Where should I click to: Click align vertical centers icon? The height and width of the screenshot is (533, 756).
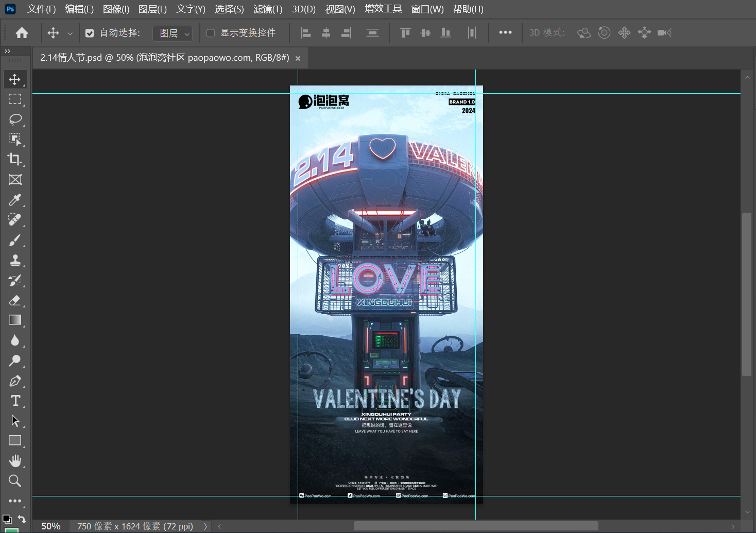pos(425,33)
